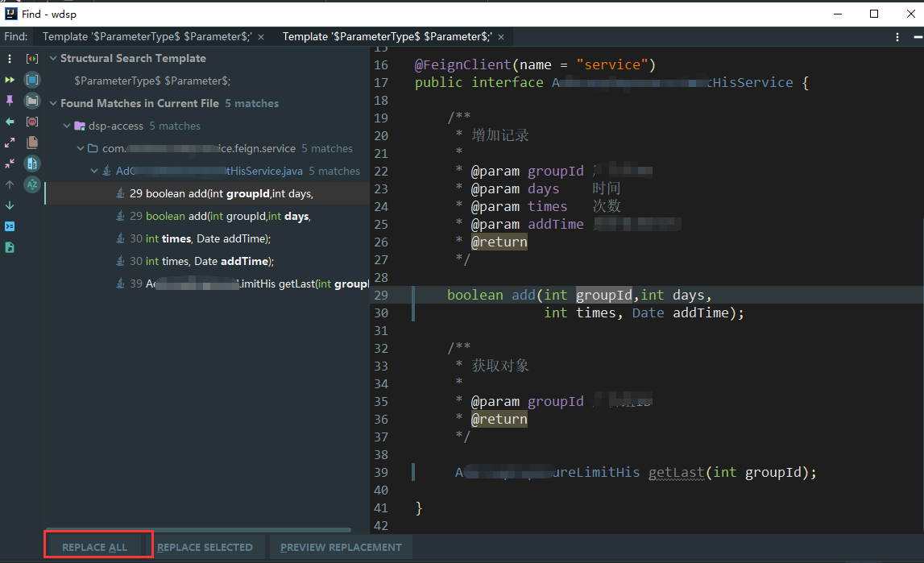Toggle pinning of the results tab
Viewport: 924px width, 563px height.
[x=10, y=100]
